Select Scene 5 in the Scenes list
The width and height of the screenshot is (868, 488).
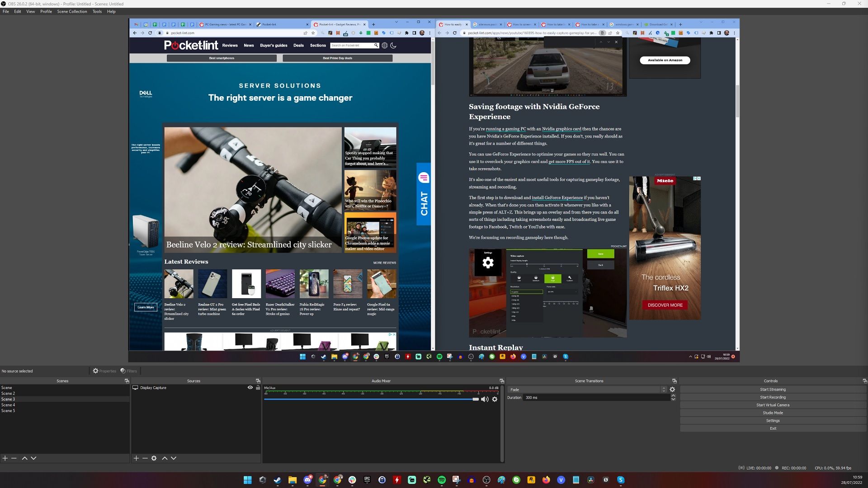(65, 411)
